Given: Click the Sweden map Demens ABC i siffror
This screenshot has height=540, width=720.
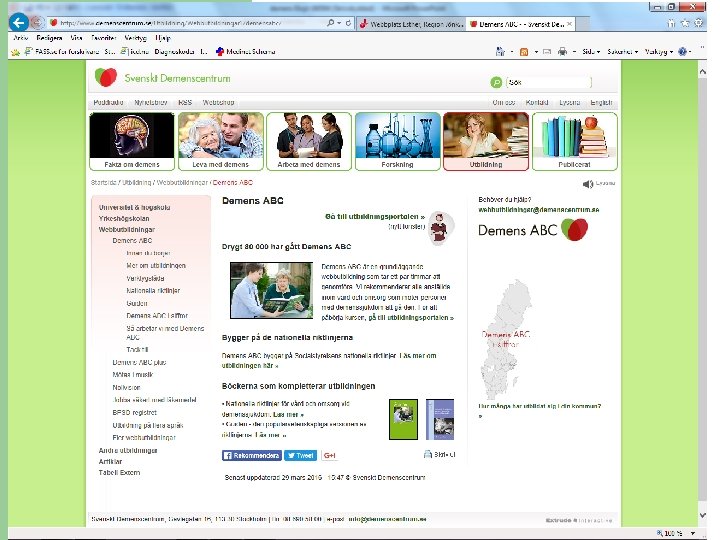Looking at the screenshot, I should tap(506, 339).
